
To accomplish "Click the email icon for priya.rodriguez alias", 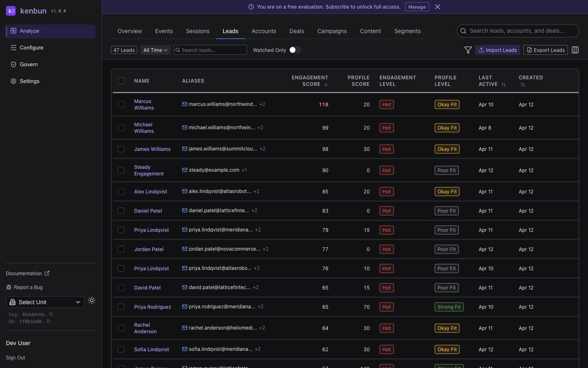I will coord(185,307).
